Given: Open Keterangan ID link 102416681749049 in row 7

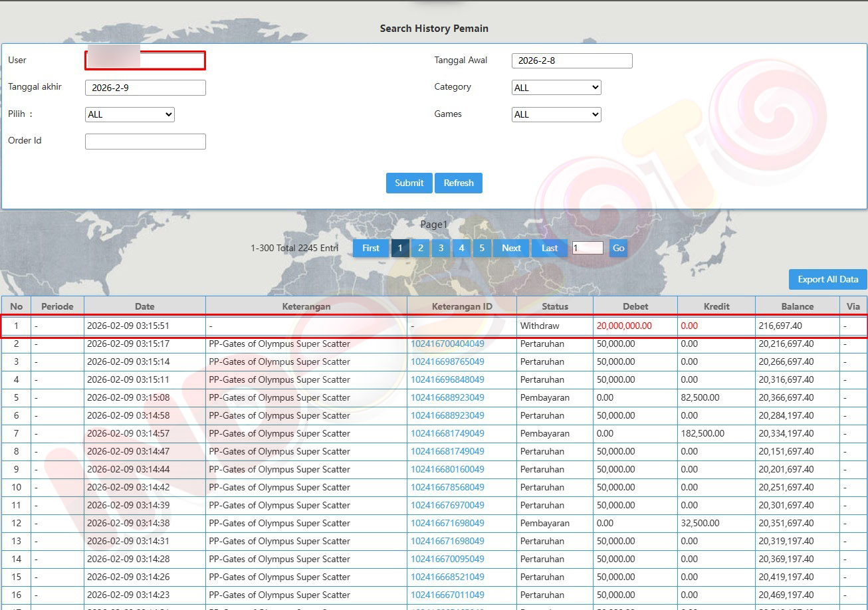Looking at the screenshot, I should pyautogui.click(x=447, y=433).
